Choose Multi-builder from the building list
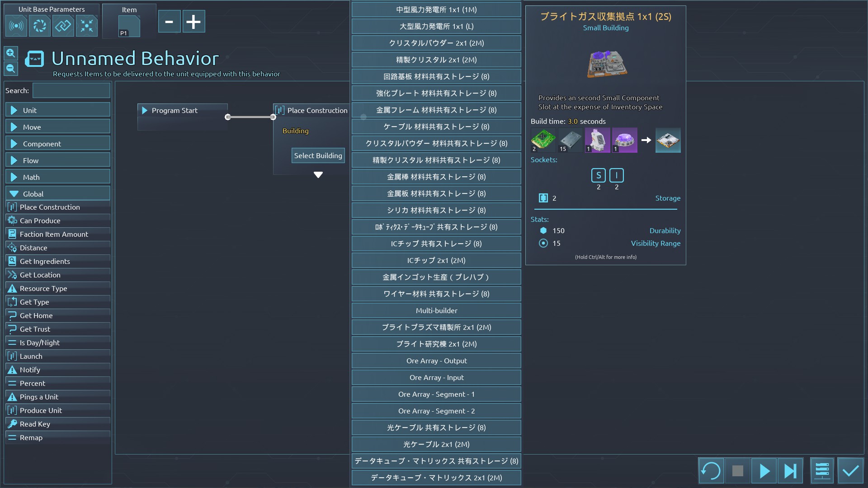The image size is (868, 488). [436, 310]
